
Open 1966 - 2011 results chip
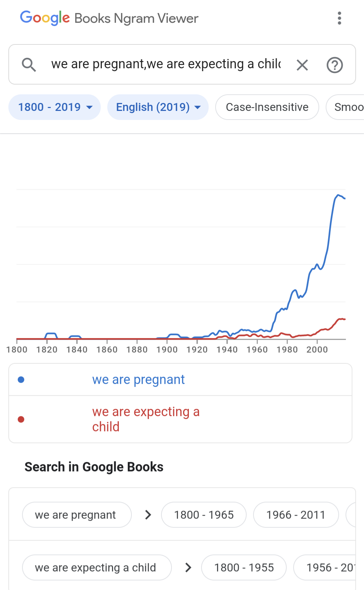point(296,515)
